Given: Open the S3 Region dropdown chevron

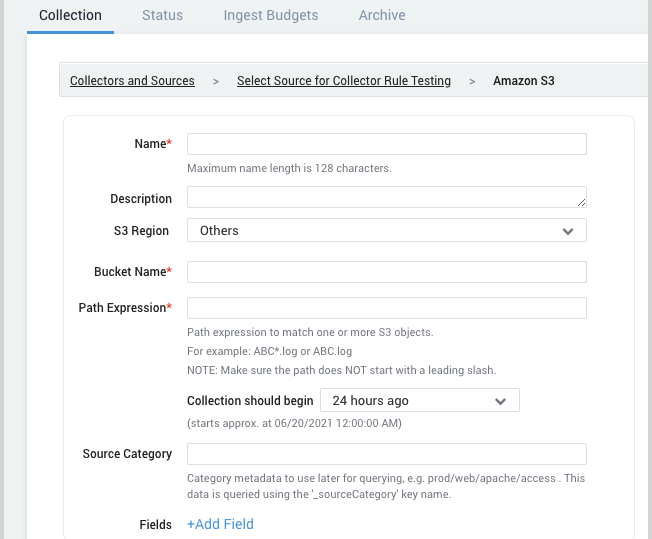Looking at the screenshot, I should pos(568,231).
